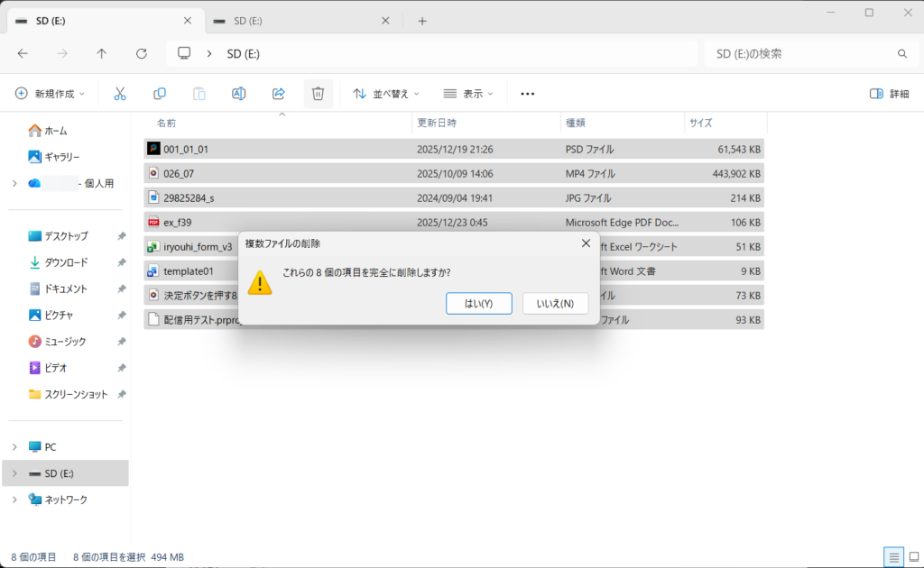Click the Copy icon in toolbar
The width and height of the screenshot is (924, 568).
[160, 94]
